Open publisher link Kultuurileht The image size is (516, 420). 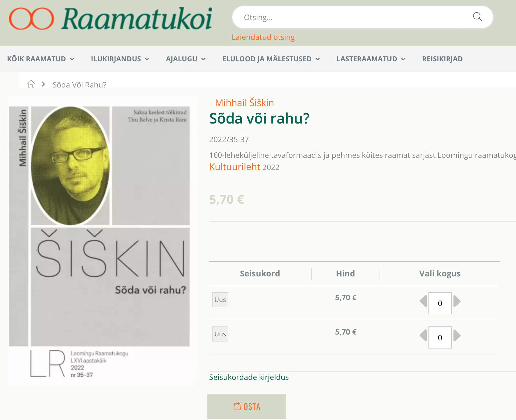pos(235,167)
